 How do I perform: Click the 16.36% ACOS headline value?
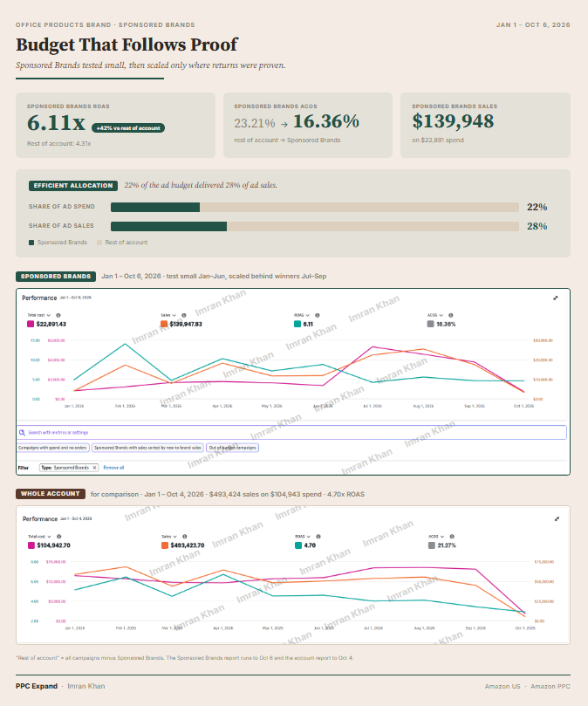[x=326, y=121]
